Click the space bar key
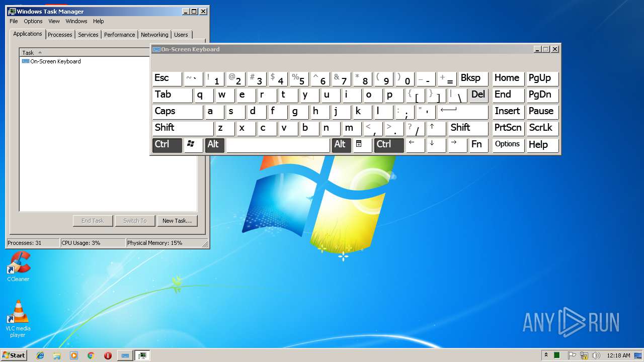 pos(278,145)
